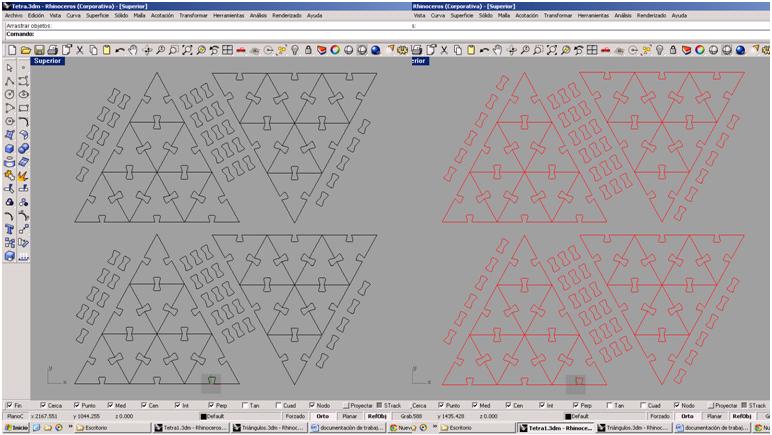The width and height of the screenshot is (772, 435).
Task: Click the four-viewports layout icon in Tetra.3dm toolbar
Action: [x=227, y=50]
